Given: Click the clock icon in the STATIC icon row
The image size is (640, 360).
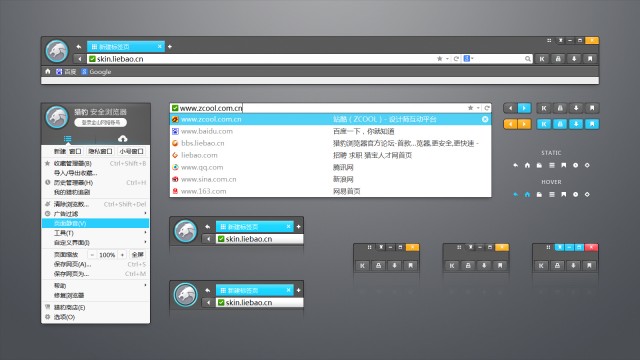Looking at the screenshot, I should (x=575, y=165).
